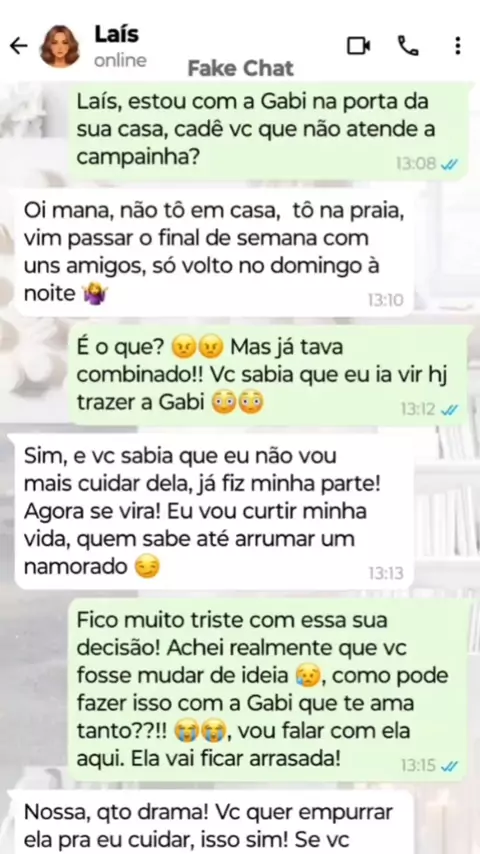This screenshot has height=854, width=480.
Task: Open the three-dot more options menu
Action: [458, 46]
